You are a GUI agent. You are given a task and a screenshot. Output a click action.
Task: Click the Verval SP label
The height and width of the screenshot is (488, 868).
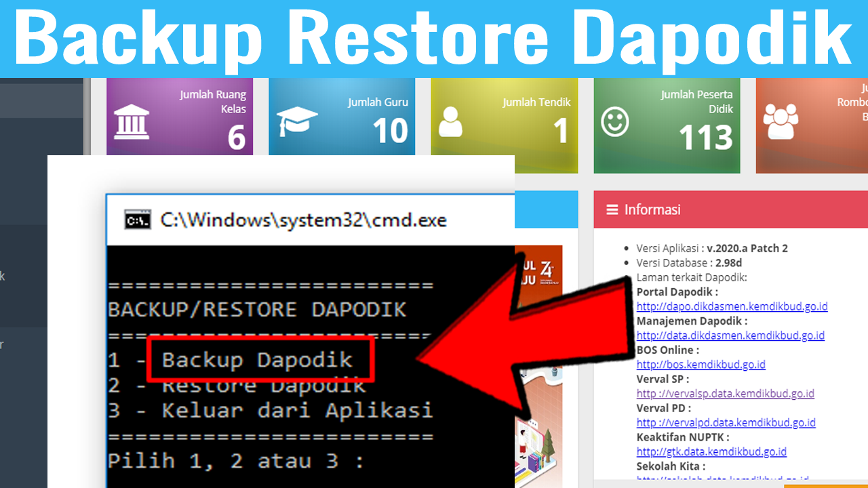click(x=663, y=380)
